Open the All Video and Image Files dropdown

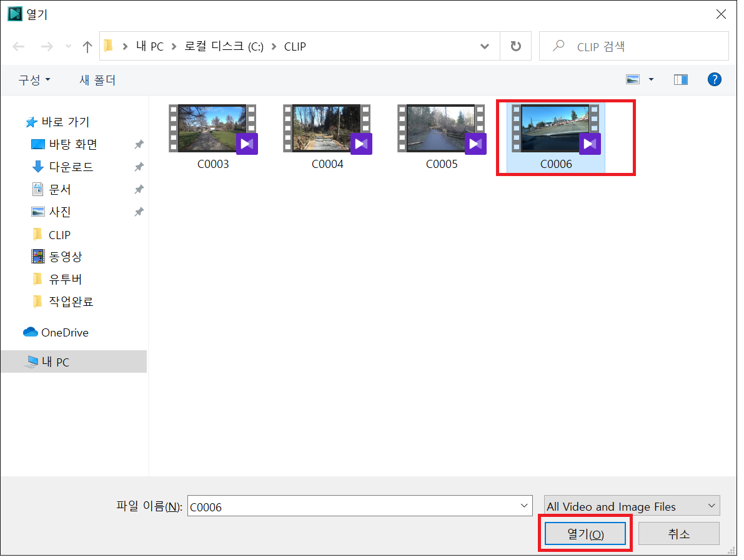632,506
